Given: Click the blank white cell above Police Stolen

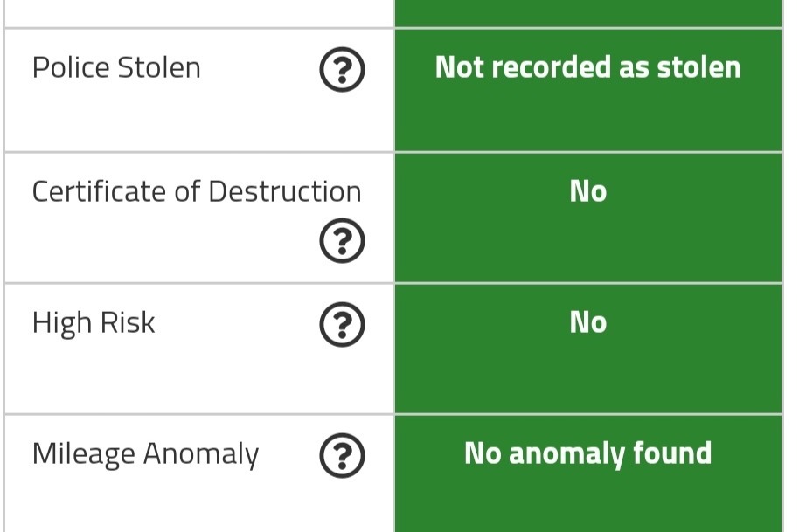Looking at the screenshot, I should coord(198,13).
